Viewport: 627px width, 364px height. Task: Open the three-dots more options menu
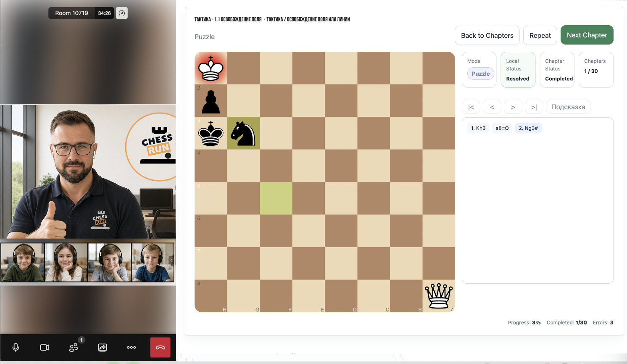pyautogui.click(x=132, y=348)
